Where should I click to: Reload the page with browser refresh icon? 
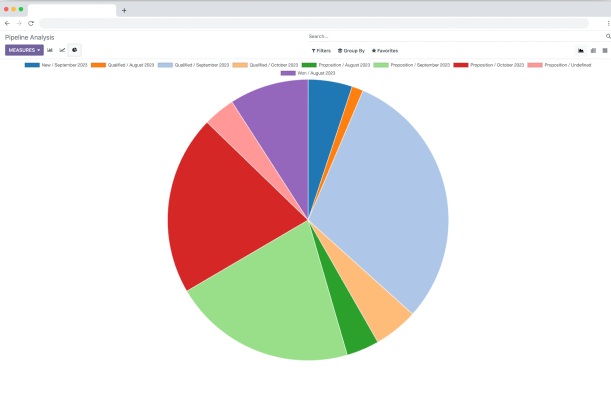pos(31,23)
